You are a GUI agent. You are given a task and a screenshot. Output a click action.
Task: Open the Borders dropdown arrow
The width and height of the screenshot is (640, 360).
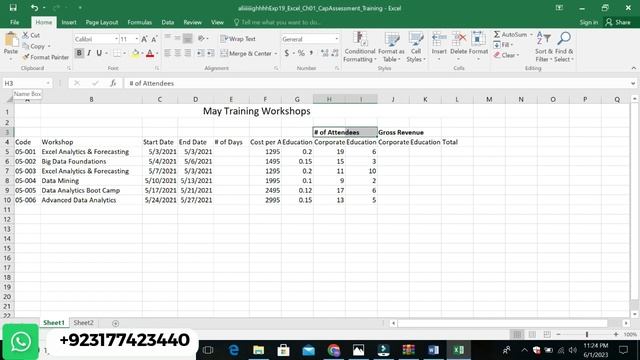pyautogui.click(x=124, y=53)
